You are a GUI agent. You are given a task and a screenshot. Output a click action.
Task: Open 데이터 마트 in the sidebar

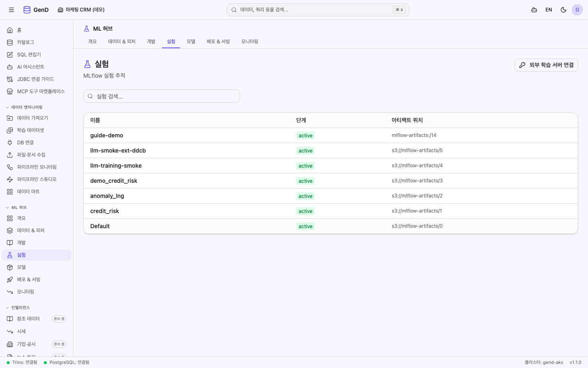point(37,192)
